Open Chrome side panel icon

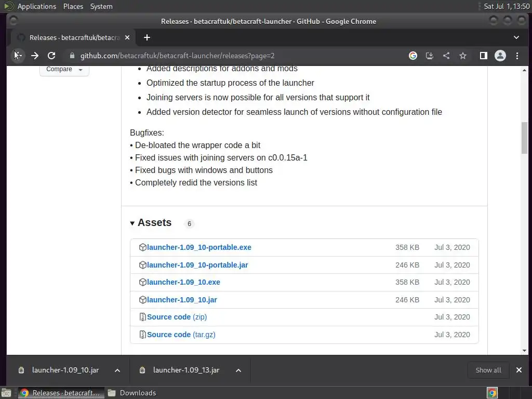[484, 56]
